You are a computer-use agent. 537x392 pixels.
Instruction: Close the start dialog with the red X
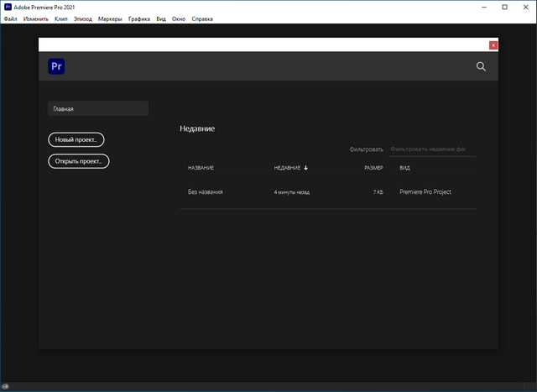(493, 44)
